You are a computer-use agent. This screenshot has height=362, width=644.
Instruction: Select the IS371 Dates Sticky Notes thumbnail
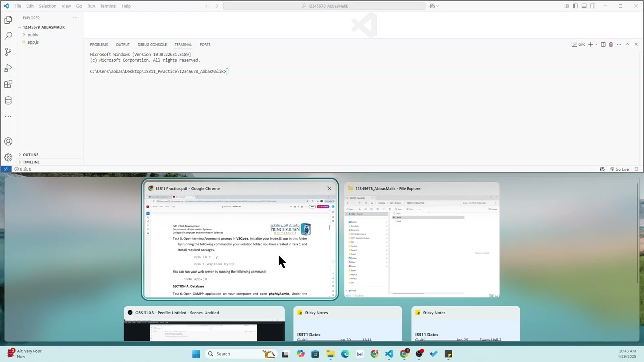[348, 324]
